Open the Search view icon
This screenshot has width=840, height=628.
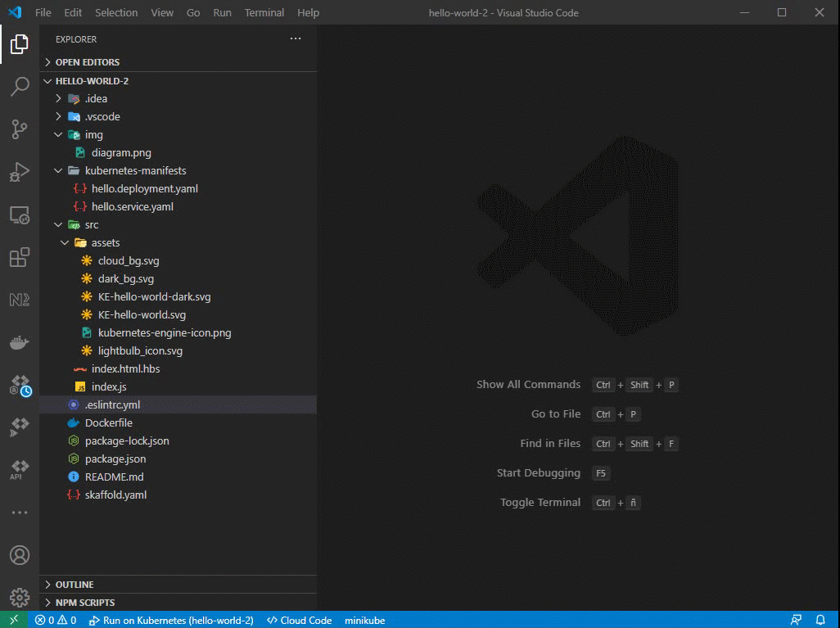[20, 86]
